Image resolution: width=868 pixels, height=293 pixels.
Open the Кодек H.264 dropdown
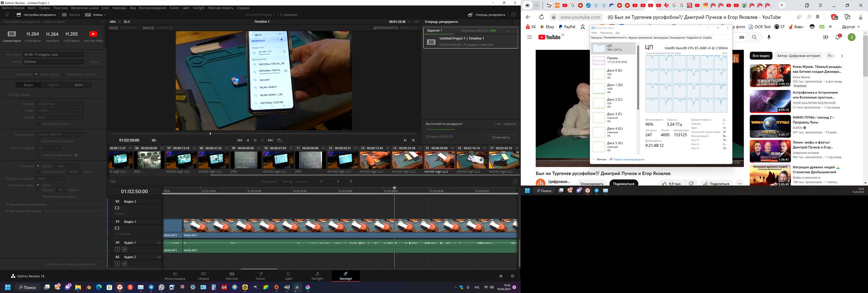[60, 111]
